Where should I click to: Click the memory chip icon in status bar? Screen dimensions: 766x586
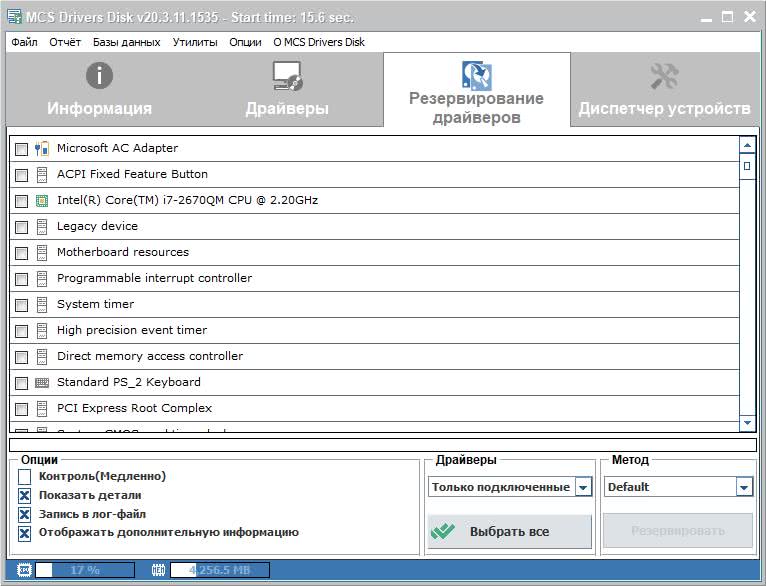[159, 570]
